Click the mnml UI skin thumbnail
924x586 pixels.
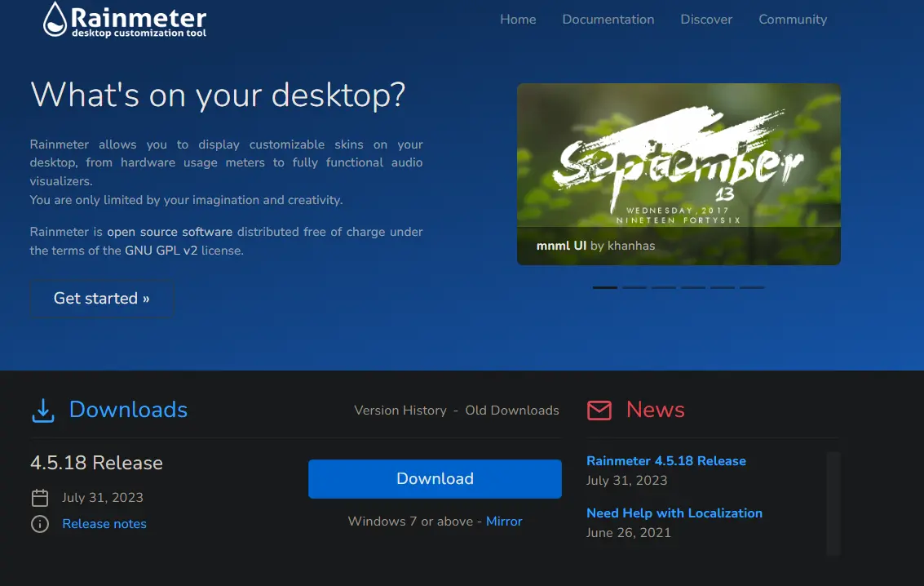679,174
